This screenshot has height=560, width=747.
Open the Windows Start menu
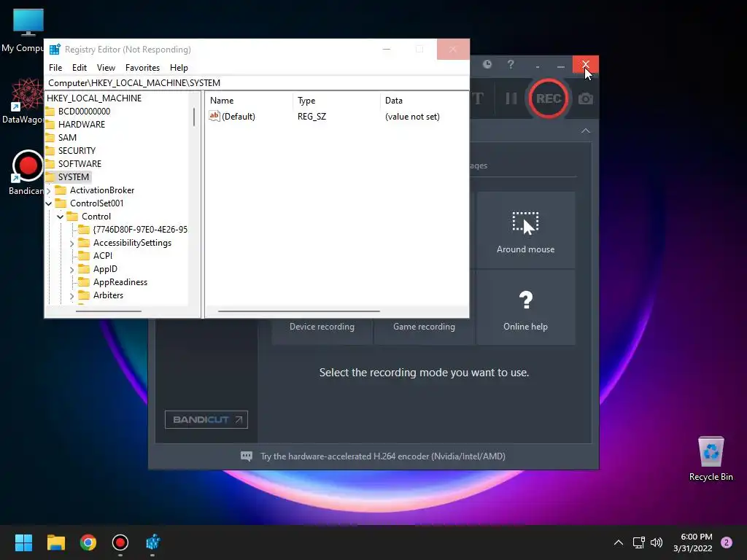pos(23,542)
